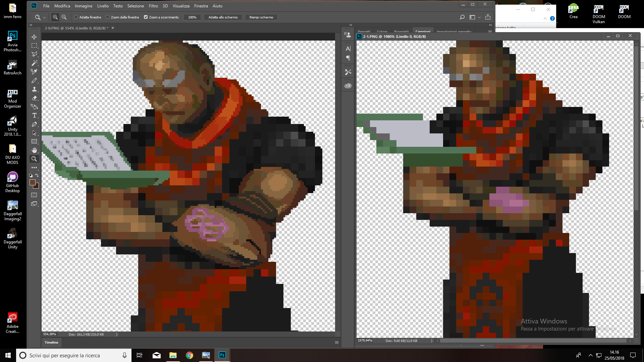Select the Rectangle shape tool
Image resolution: width=644 pixels, height=362 pixels.
(x=34, y=141)
